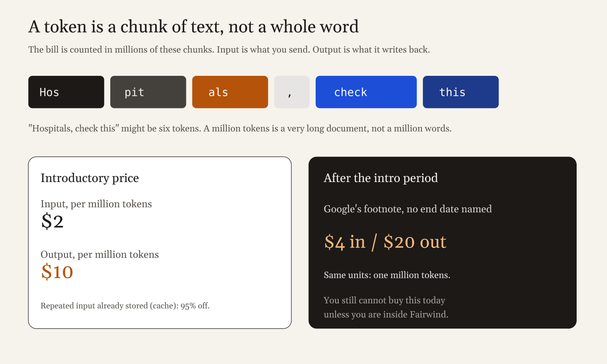The image size is (607, 364).
Task: Click the Fairwind availability note
Action: point(386,307)
